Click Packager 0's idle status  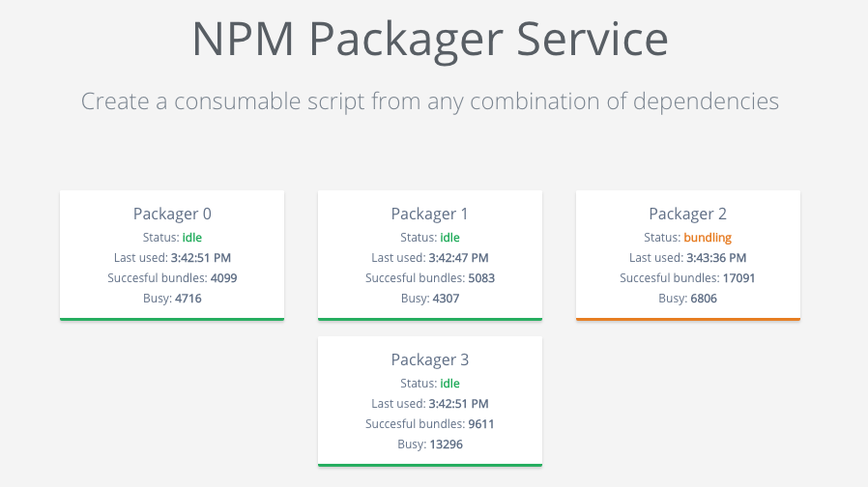click(191, 237)
